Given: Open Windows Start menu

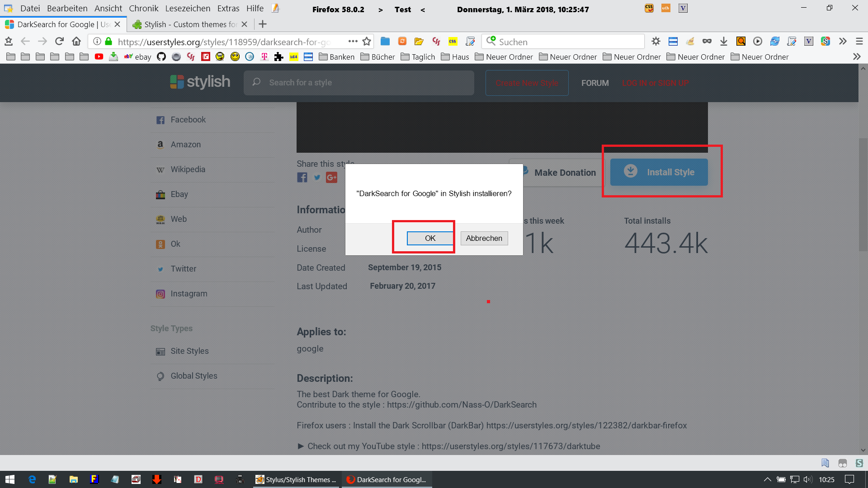Looking at the screenshot, I should (10, 479).
